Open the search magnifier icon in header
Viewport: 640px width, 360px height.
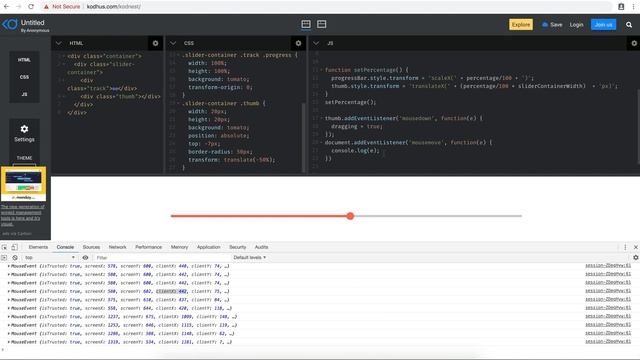pos(629,25)
